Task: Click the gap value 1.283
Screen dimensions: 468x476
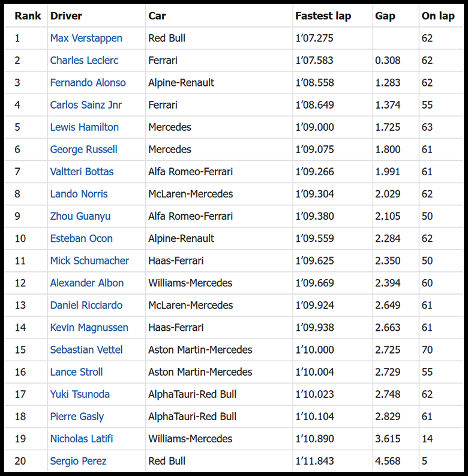Action: (388, 83)
